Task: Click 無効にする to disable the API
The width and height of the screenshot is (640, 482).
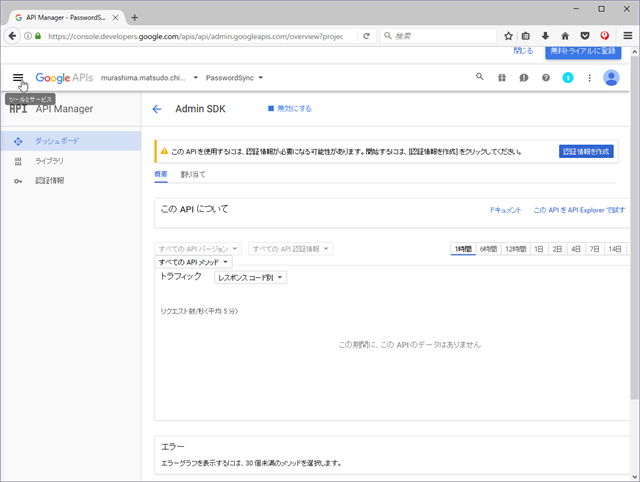Action: pos(290,109)
